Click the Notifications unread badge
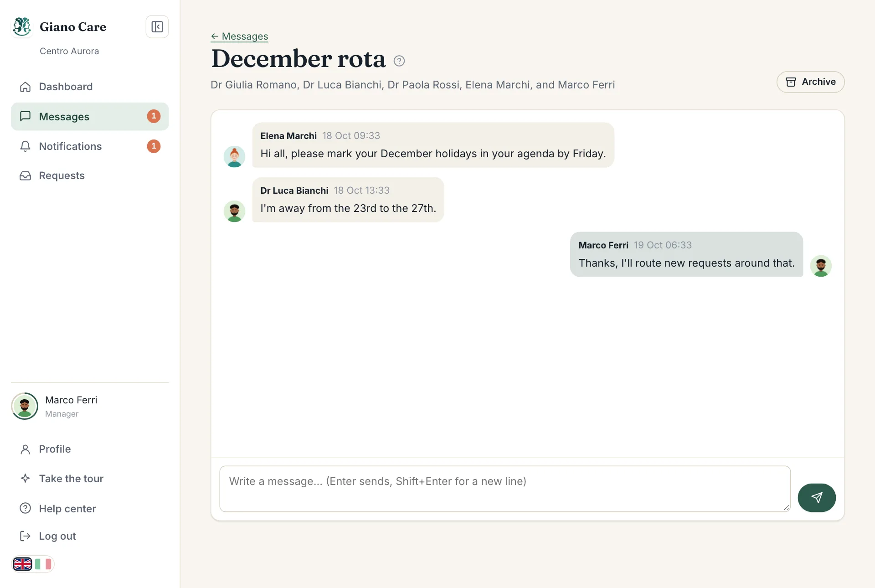This screenshot has width=875, height=588. (x=154, y=146)
